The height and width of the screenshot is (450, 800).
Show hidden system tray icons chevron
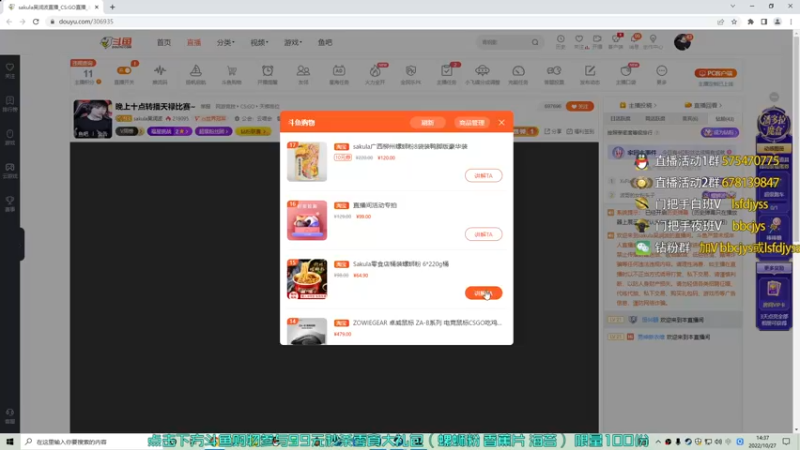pos(658,442)
